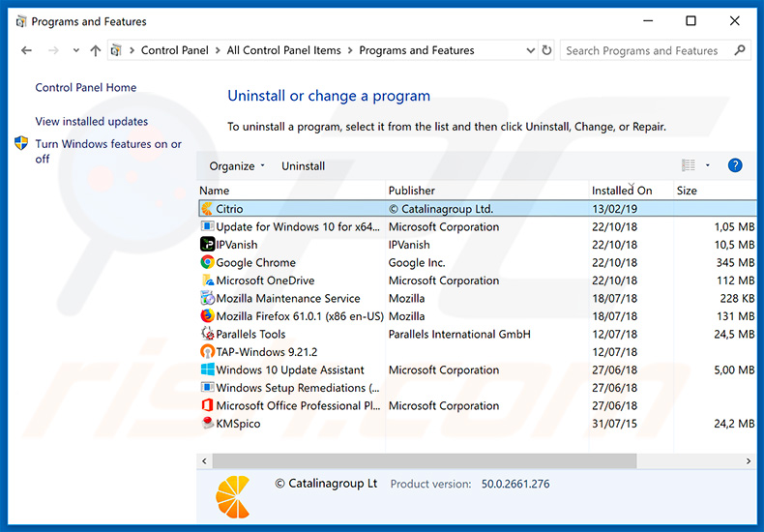This screenshot has height=532, width=764.
Task: Go up one folder level arrow
Action: [x=95, y=50]
